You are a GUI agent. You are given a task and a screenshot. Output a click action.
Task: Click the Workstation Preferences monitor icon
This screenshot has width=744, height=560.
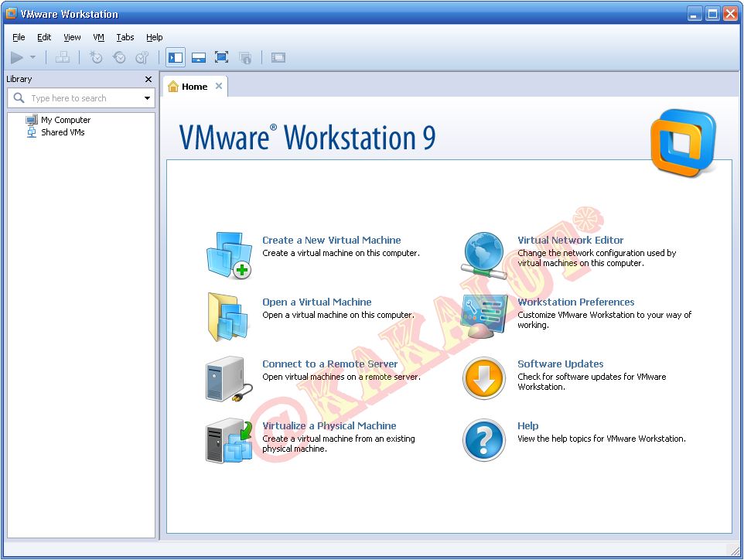tap(484, 316)
